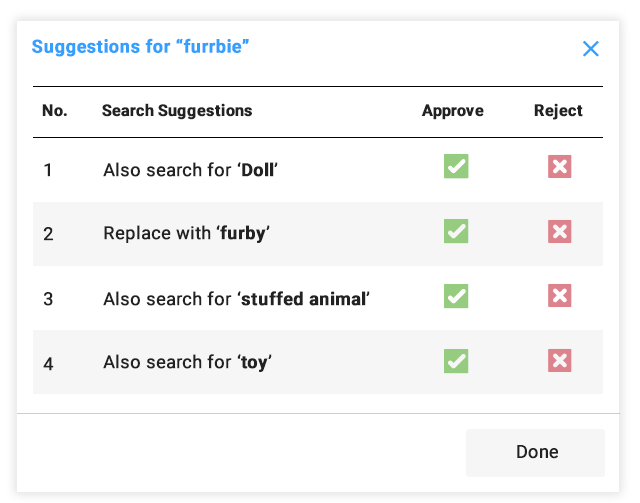Click the Search Suggestions column header
The image size is (640, 503).
[x=177, y=111]
